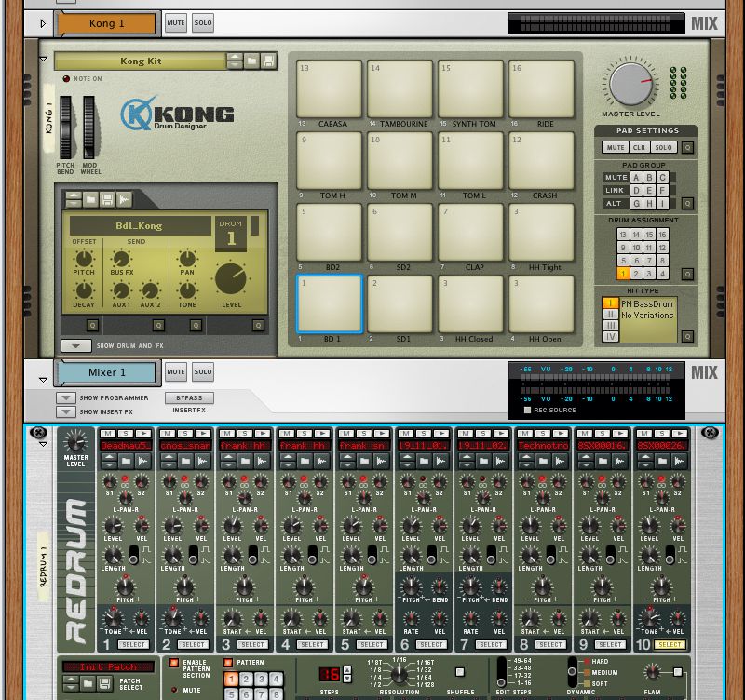Click Bypass Insert FX button
The height and width of the screenshot is (700, 745).
(189, 398)
